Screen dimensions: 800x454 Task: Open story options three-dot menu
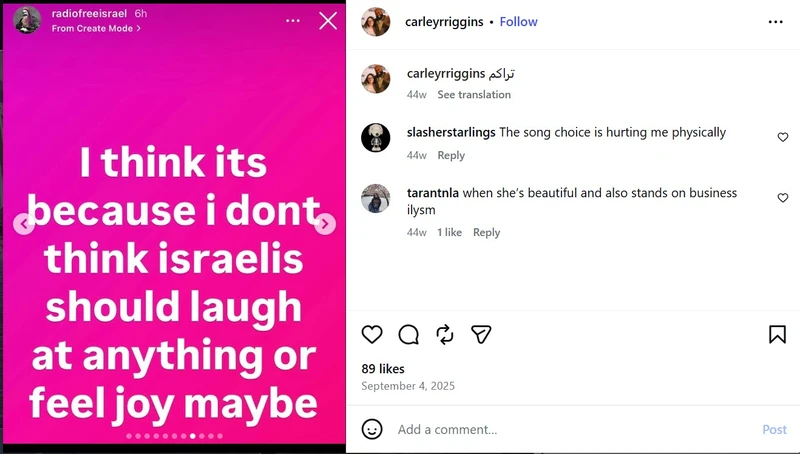(293, 21)
